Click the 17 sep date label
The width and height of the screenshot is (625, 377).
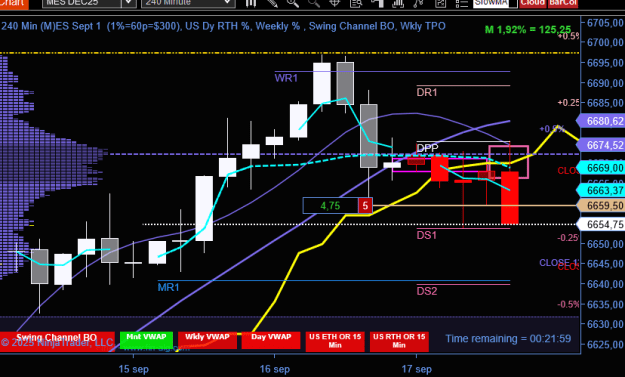(x=417, y=369)
